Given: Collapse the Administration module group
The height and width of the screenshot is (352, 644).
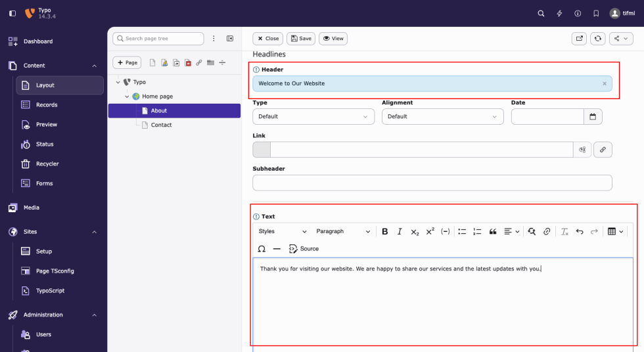Looking at the screenshot, I should click(94, 315).
